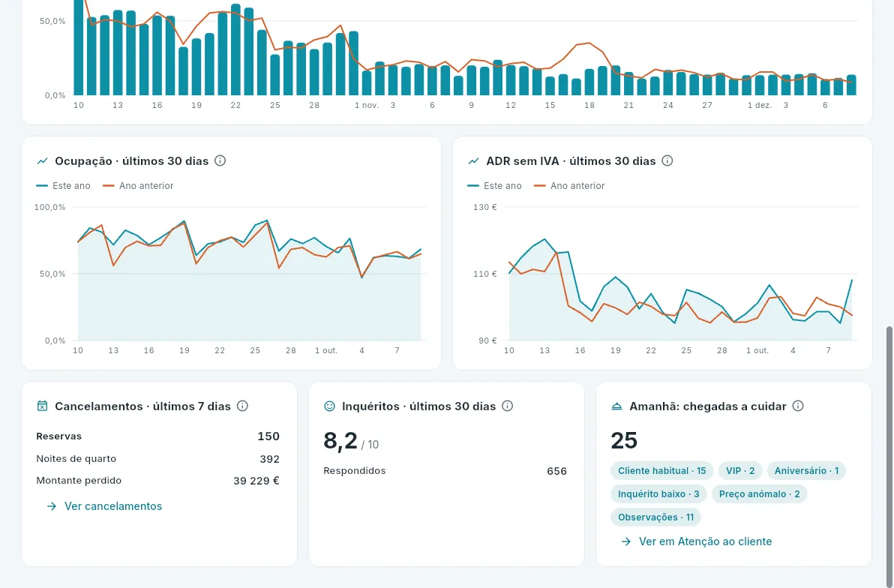This screenshot has height=588, width=894.
Task: Select the Observações · 11 tag
Action: pyautogui.click(x=655, y=517)
